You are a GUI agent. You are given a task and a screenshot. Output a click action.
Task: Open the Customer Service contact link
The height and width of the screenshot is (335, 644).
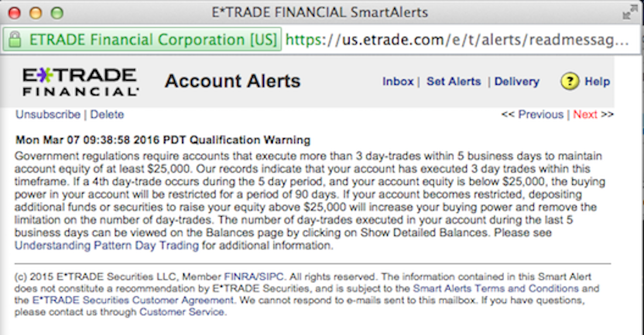tap(181, 312)
